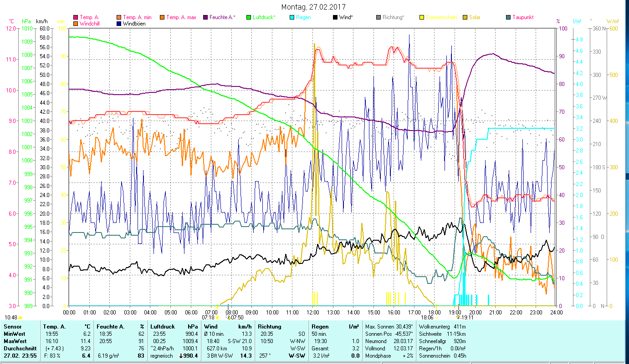Click the 'Gesamt:' rain total label
The height and width of the screenshot is (364, 629).
coord(321,349)
